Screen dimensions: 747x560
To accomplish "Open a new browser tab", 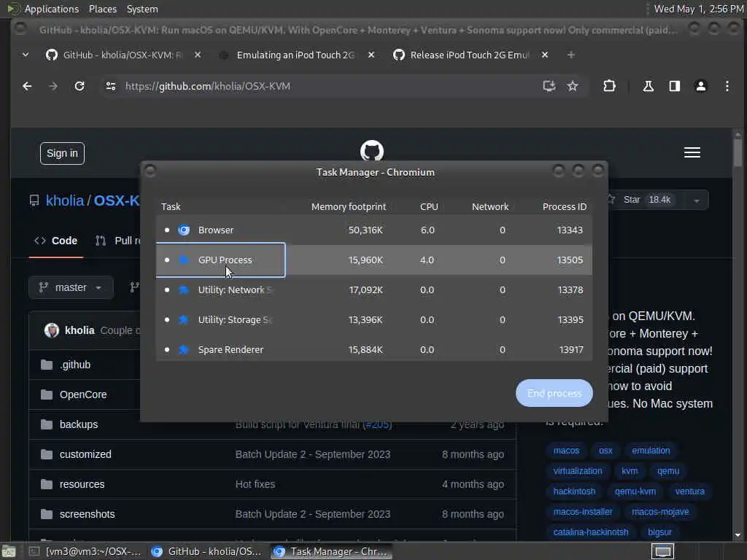I will click(x=570, y=55).
